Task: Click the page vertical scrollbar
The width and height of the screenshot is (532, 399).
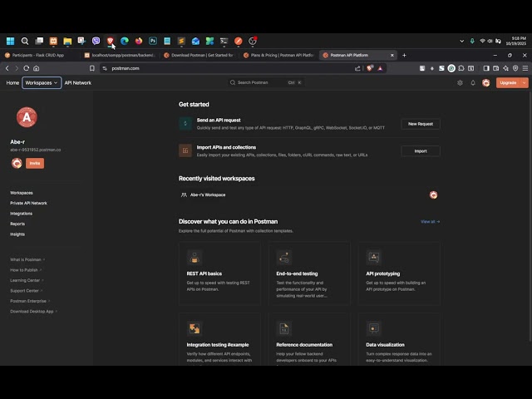Action: 530,217
